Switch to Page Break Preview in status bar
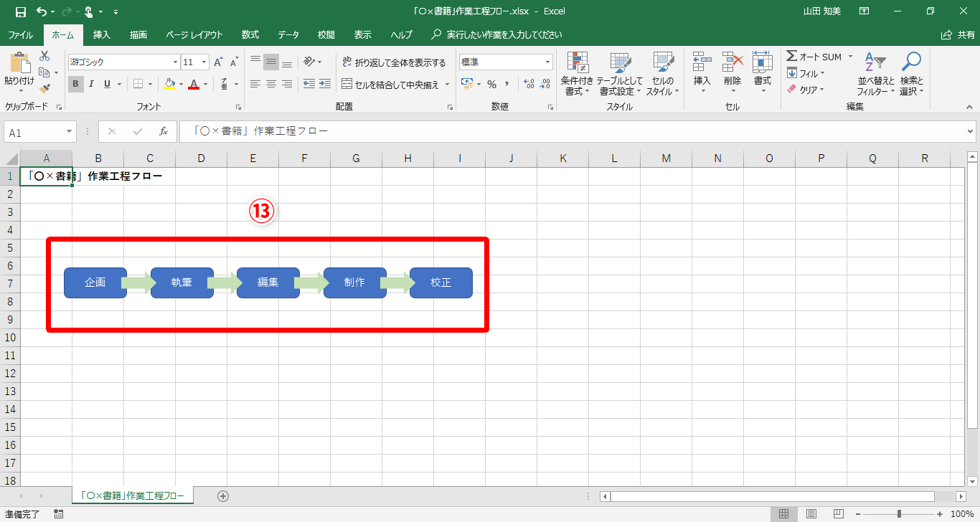 [838, 514]
